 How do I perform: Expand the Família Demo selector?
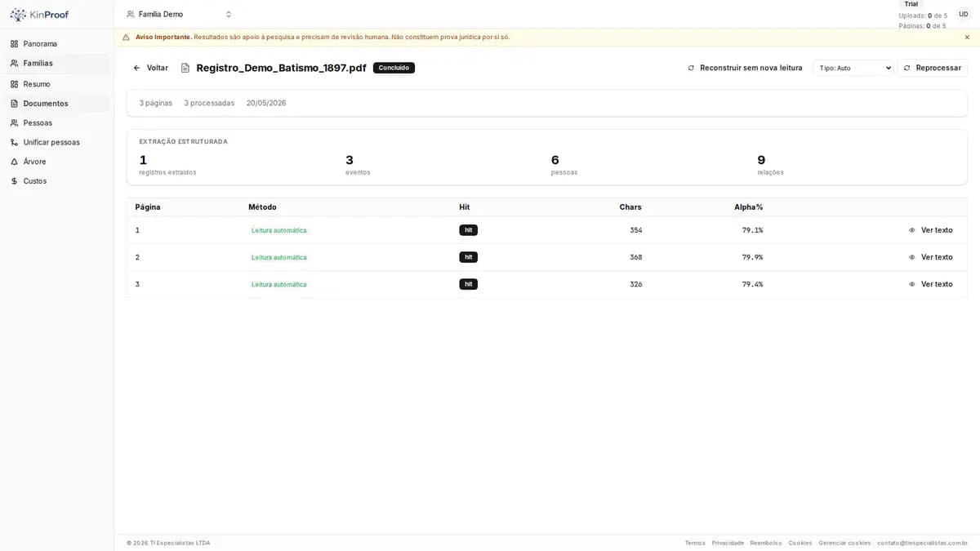179,15
